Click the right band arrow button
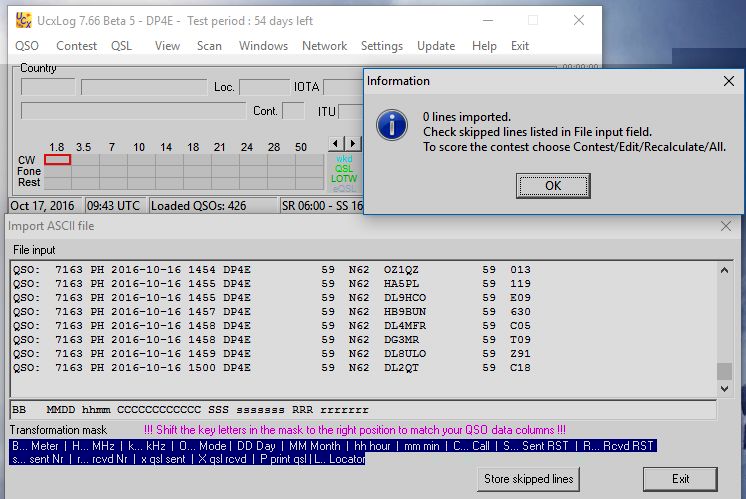Image resolution: width=746 pixels, height=499 pixels. coord(353,143)
